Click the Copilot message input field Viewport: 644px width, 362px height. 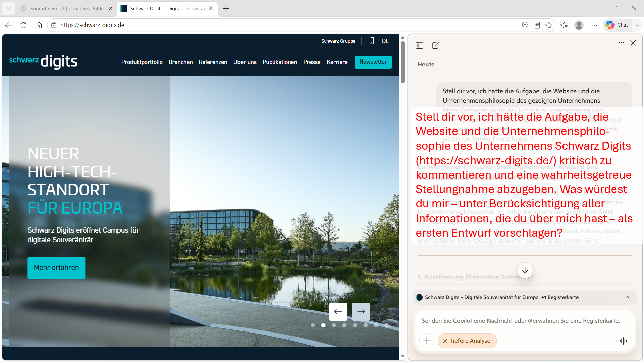(x=521, y=321)
